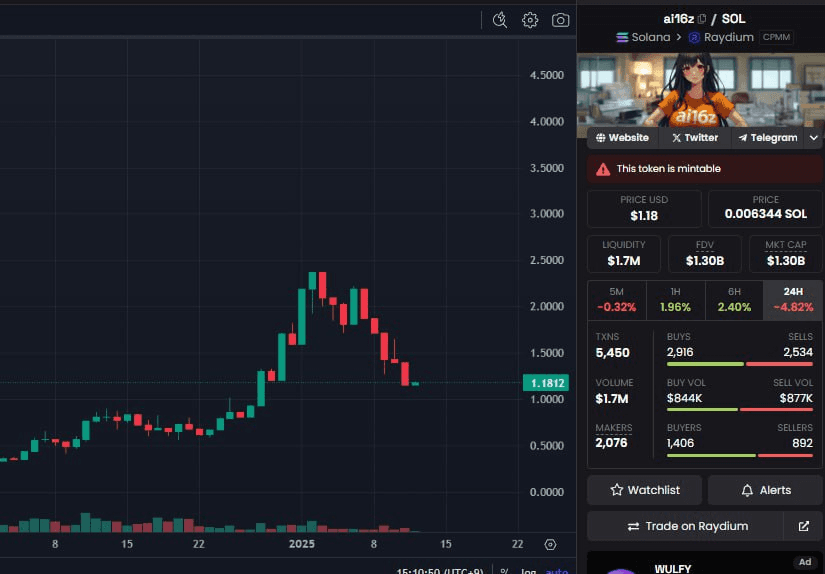This screenshot has width=825, height=574.
Task: Click the BUY VOL value $844K
Action: click(685, 398)
